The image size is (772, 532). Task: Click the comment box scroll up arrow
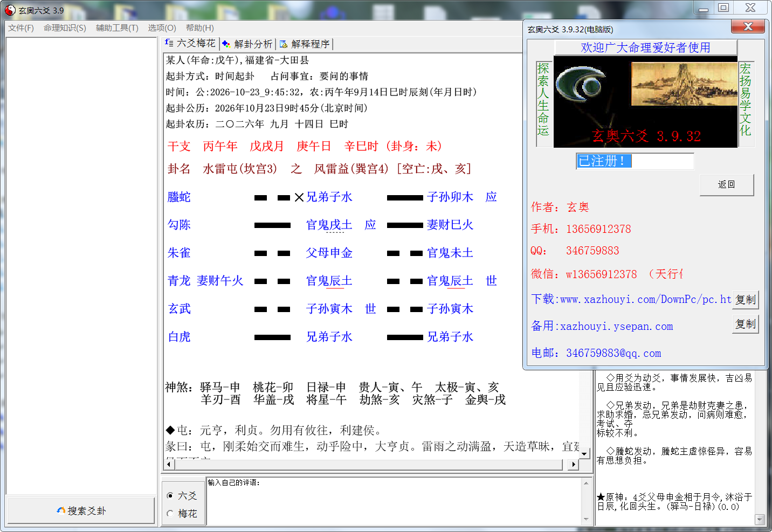click(586, 483)
